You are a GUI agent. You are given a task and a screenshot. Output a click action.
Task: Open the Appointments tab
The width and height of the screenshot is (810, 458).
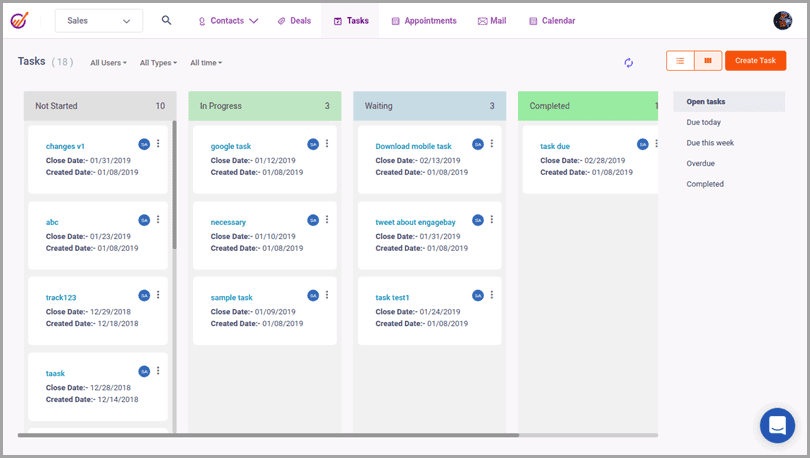tap(424, 21)
